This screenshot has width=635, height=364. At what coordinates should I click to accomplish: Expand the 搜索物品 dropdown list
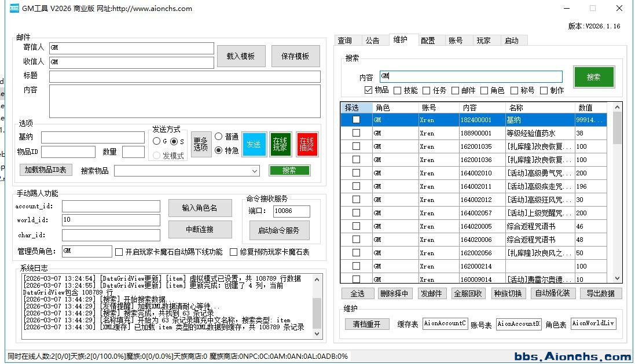tap(255, 171)
